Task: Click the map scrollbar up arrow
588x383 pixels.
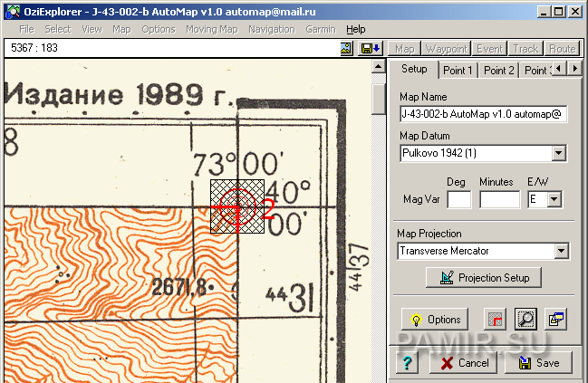Action: coord(379,67)
